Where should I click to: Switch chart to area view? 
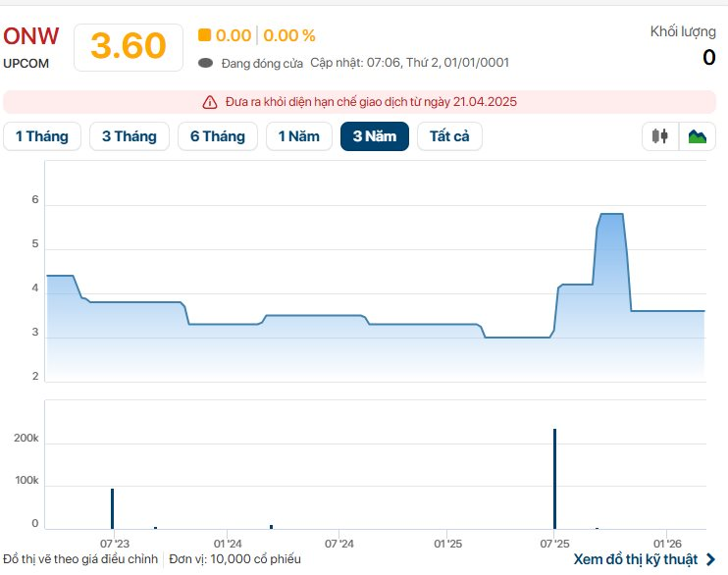(697, 136)
